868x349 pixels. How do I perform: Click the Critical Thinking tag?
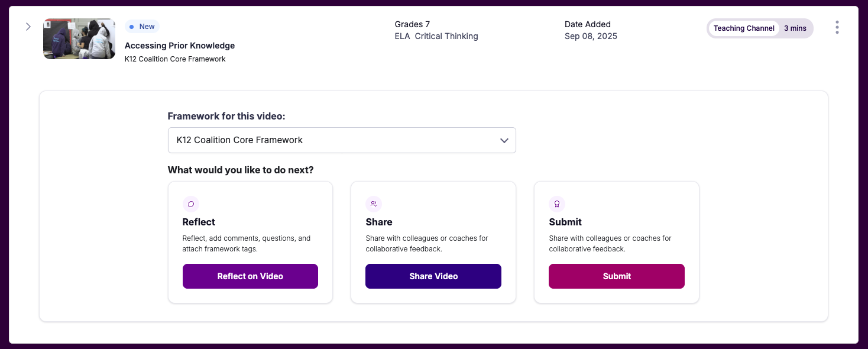[446, 36]
